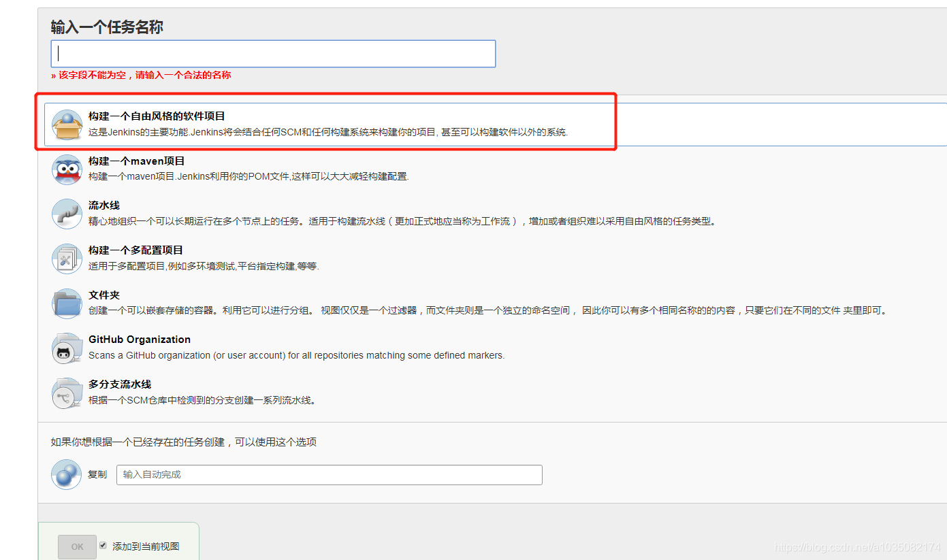Image resolution: width=947 pixels, height=560 pixels.
Task: Click the 该字段不能为空 error message
Action: tap(141, 76)
